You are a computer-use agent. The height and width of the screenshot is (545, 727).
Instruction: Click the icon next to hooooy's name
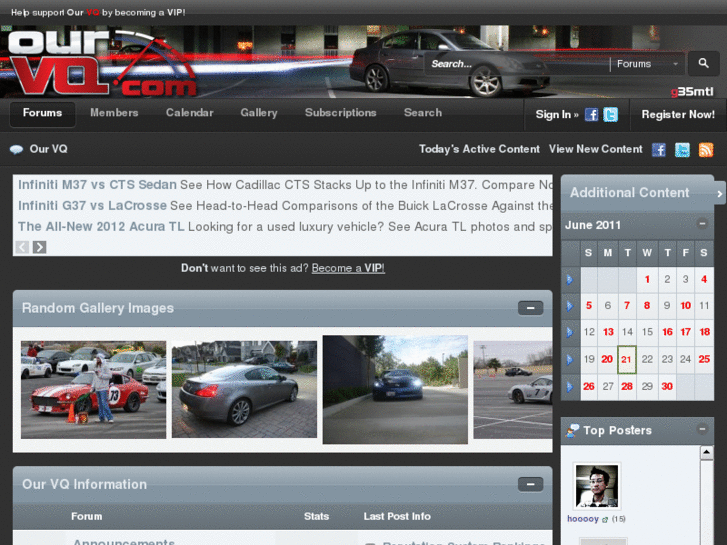(605, 520)
